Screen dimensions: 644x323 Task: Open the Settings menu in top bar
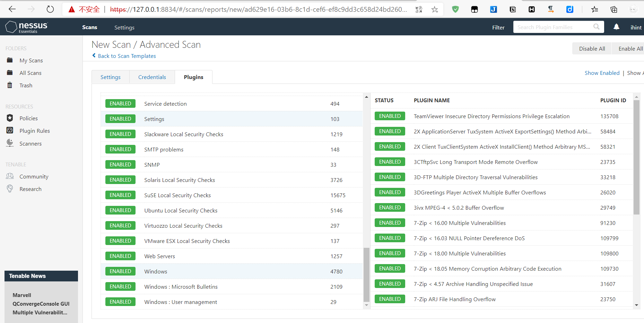[x=124, y=27]
